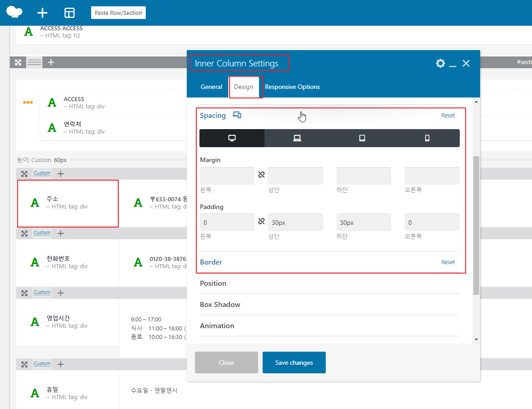Open Custom layout link above 전화번호 row
The image size is (532, 409).
(42, 233)
